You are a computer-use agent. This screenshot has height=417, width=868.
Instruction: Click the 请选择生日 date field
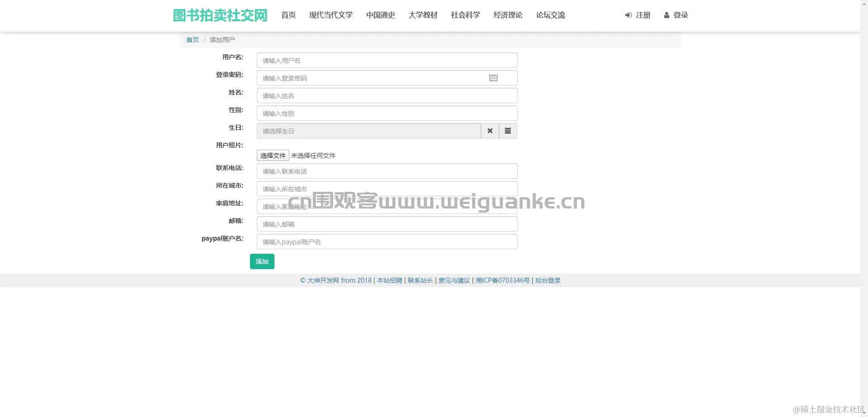tap(369, 131)
